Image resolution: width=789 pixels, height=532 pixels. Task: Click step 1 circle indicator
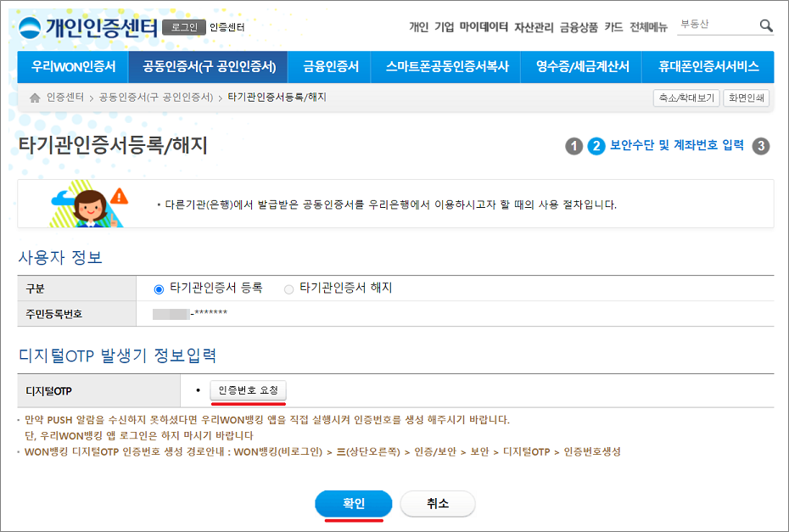pos(574,147)
